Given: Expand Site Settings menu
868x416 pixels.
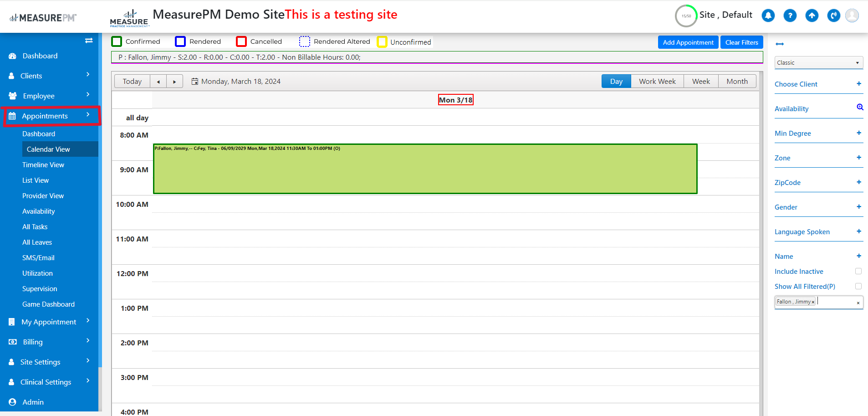Looking at the screenshot, I should (49, 362).
